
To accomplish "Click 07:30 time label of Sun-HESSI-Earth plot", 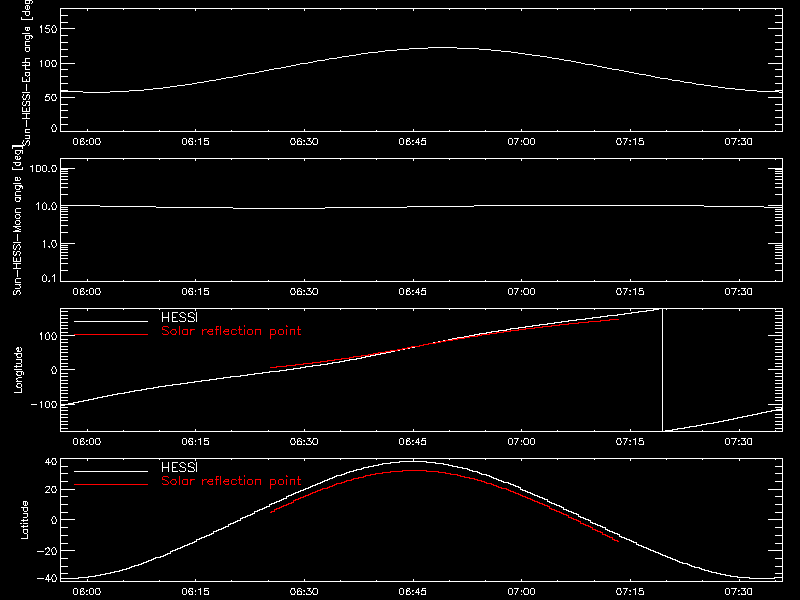I will (x=739, y=142).
